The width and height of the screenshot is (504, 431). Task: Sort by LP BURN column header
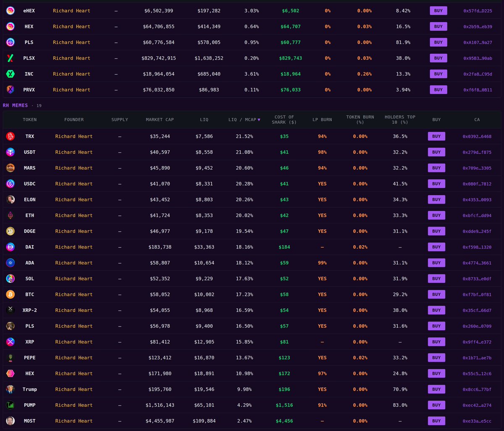pos(322,120)
